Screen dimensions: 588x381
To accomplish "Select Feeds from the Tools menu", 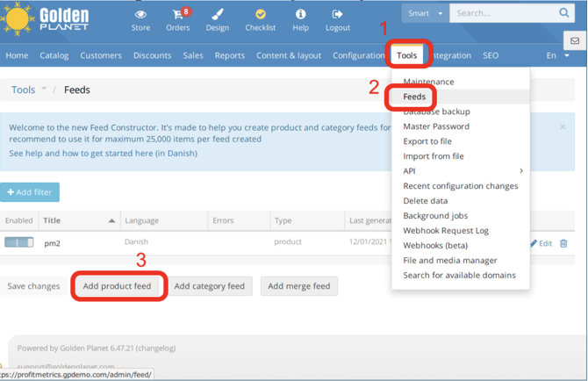I will pos(414,97).
